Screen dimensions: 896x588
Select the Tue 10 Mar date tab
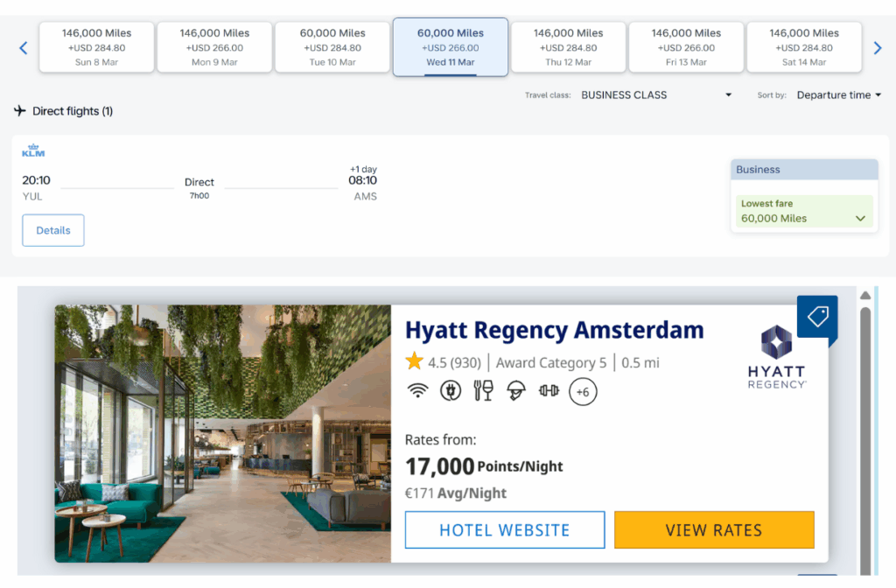pos(332,47)
